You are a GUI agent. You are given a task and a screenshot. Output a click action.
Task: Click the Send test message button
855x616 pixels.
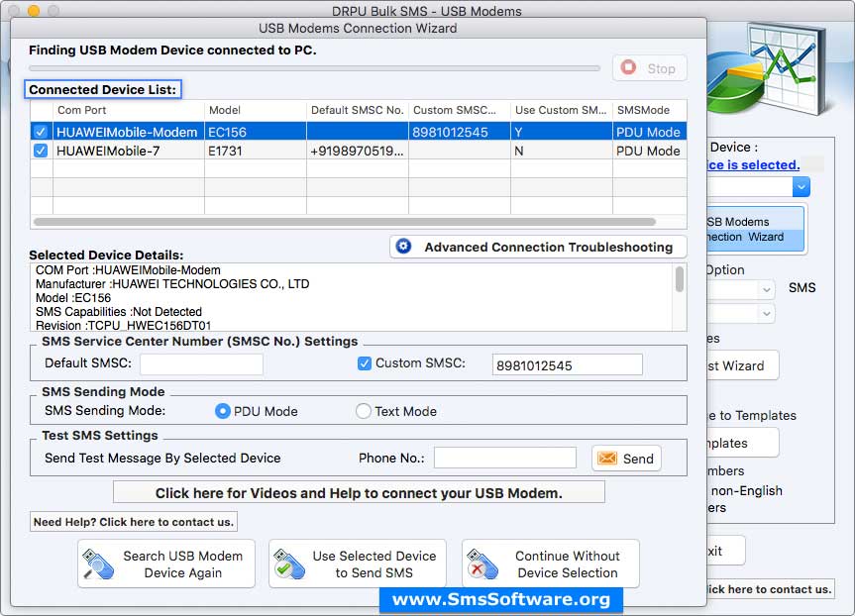click(626, 459)
